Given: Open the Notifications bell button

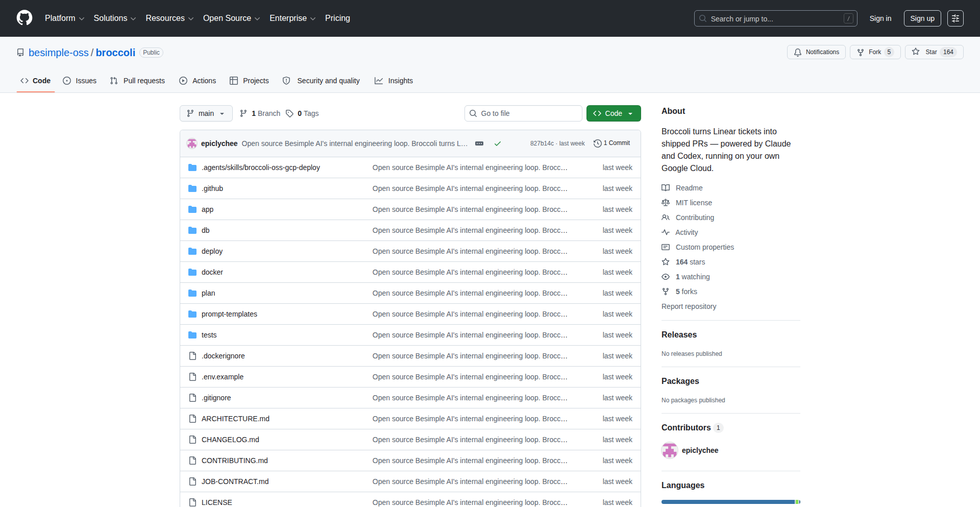Looking at the screenshot, I should pyautogui.click(x=816, y=52).
